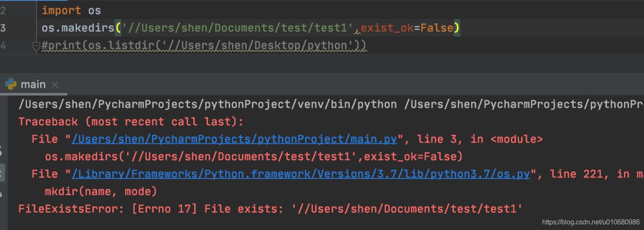This screenshot has height=230, width=644.
Task: Click the path string in the makedirs call
Action: point(236,28)
